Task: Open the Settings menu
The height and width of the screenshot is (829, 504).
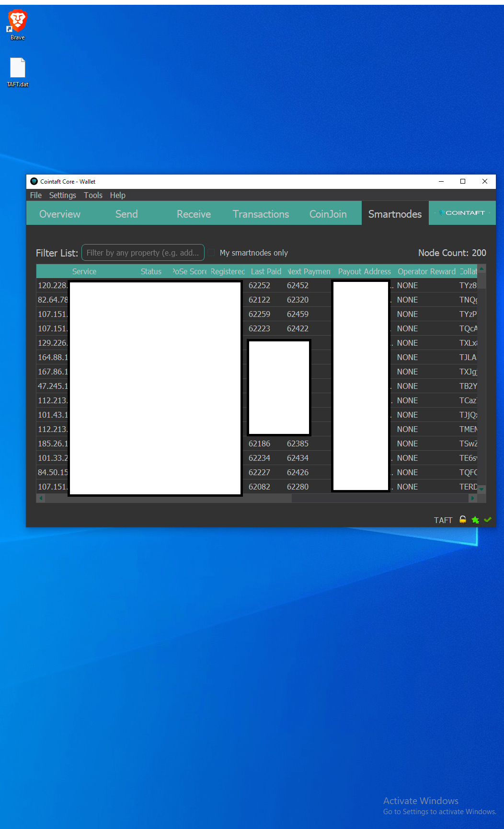Action: 62,195
